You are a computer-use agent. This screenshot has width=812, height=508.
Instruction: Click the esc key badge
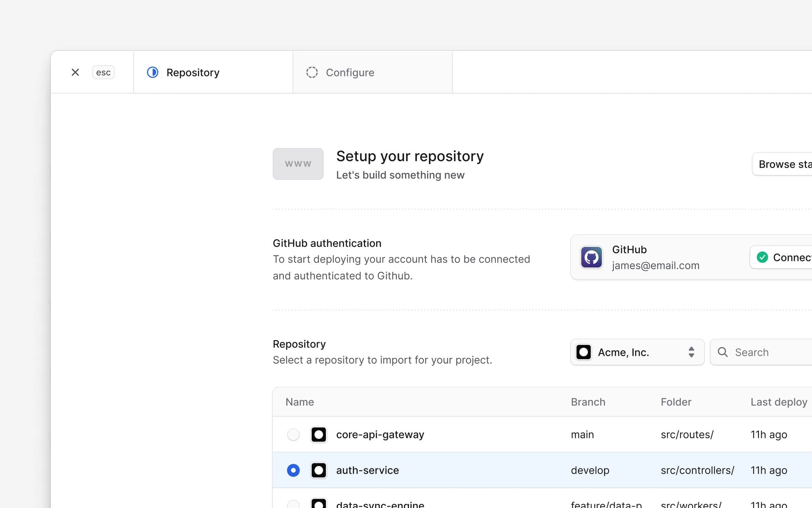coord(103,72)
